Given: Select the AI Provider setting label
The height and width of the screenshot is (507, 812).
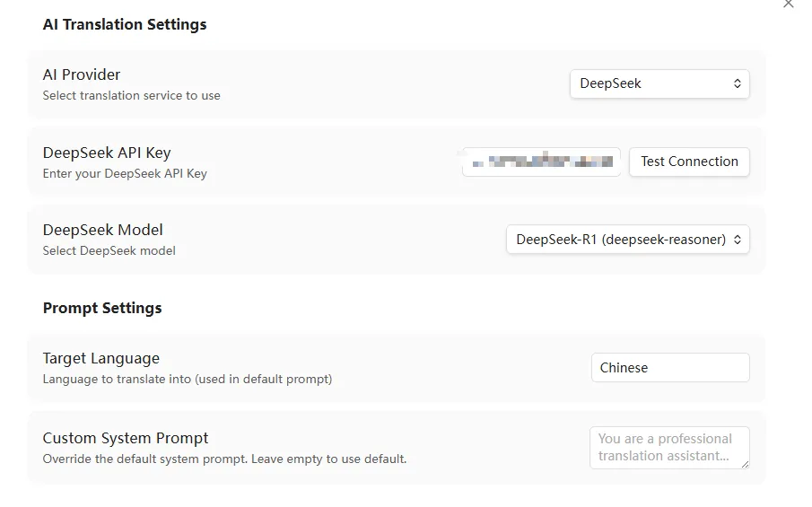Looking at the screenshot, I should pos(82,74).
